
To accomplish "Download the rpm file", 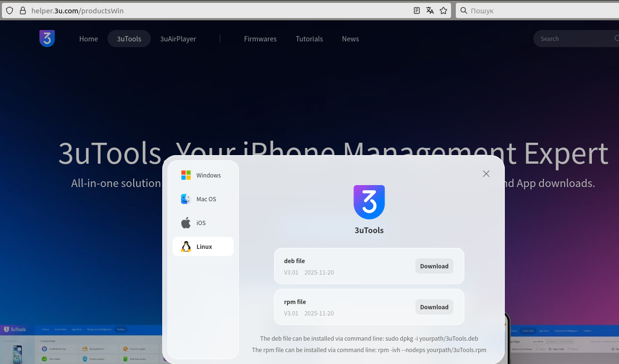I will click(434, 307).
